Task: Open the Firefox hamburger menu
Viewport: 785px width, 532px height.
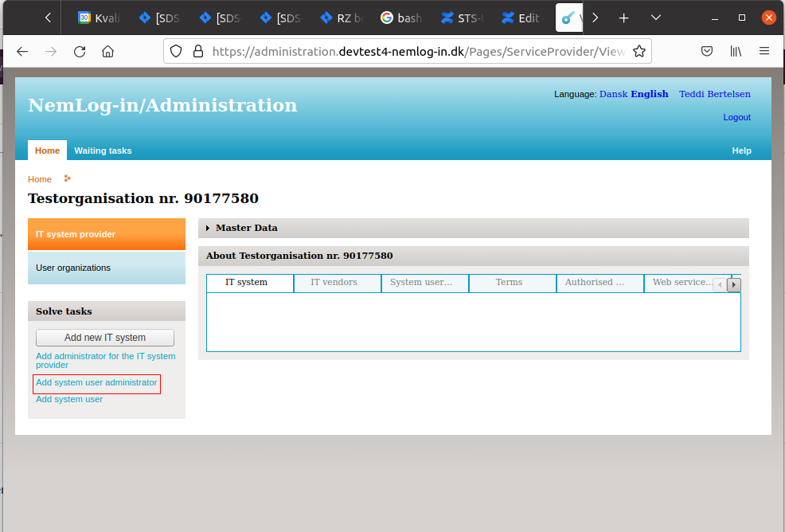Action: pyautogui.click(x=764, y=52)
